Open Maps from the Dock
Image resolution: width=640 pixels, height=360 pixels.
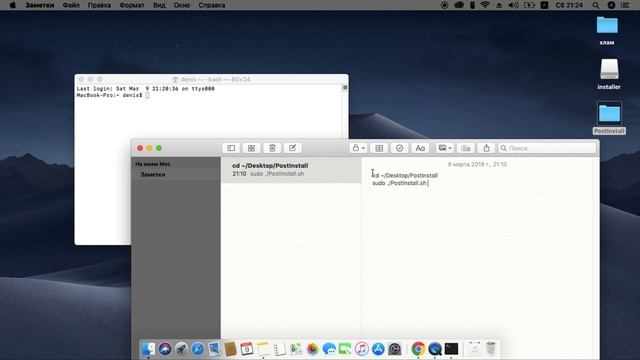click(296, 349)
